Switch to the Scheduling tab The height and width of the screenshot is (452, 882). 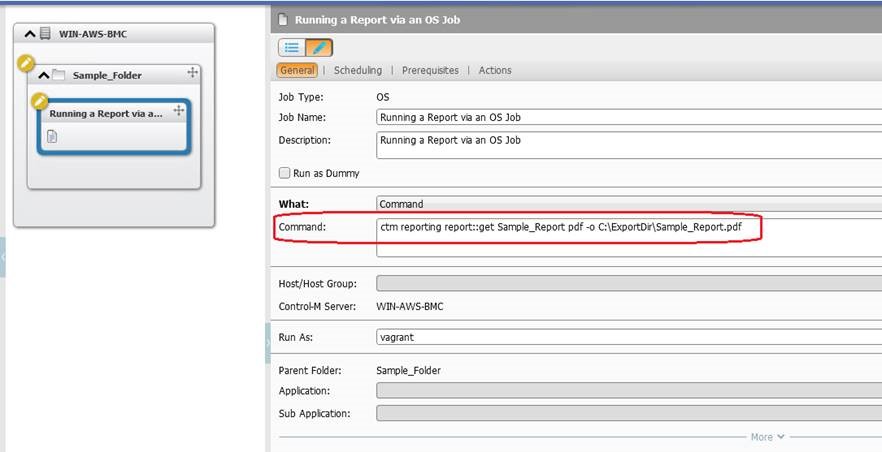tap(357, 70)
